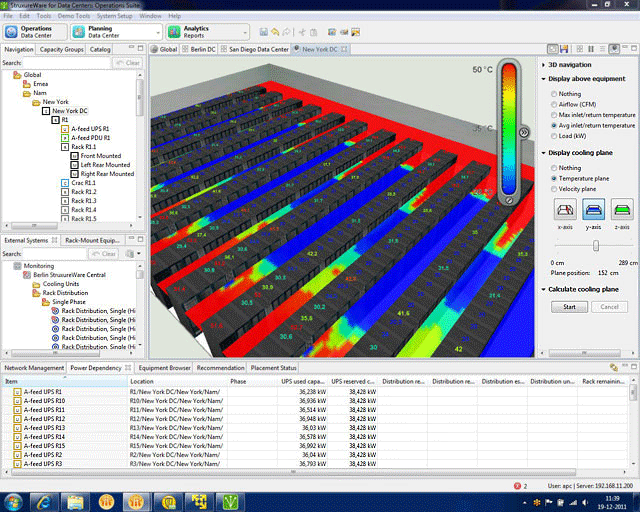The width and height of the screenshot is (640, 512).
Task: Switch to the San Diego Data Center tab
Action: click(x=257, y=48)
